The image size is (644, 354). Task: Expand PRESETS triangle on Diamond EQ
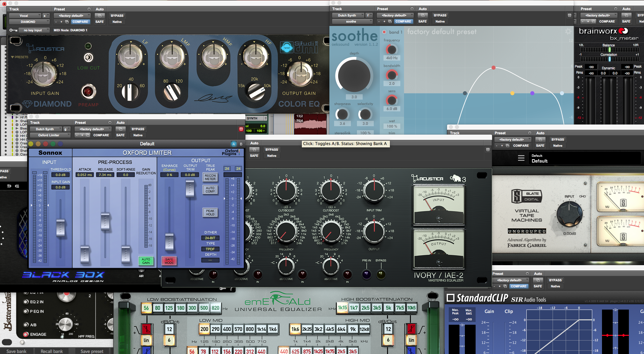pyautogui.click(x=12, y=57)
